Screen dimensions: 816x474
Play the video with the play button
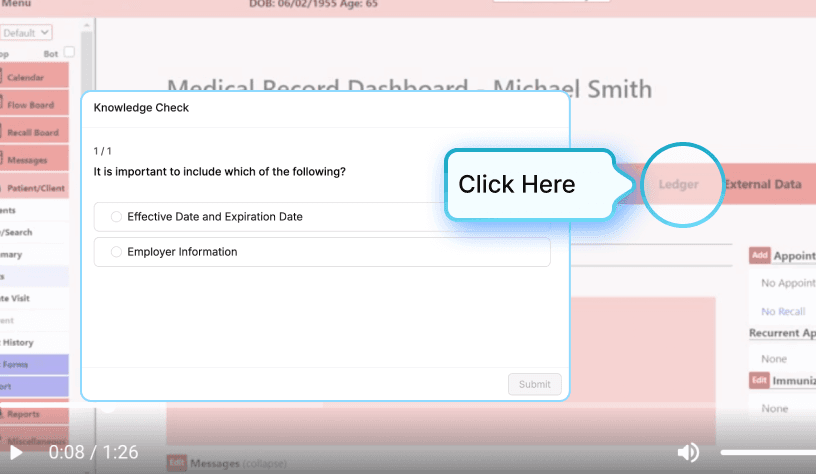coord(16,452)
